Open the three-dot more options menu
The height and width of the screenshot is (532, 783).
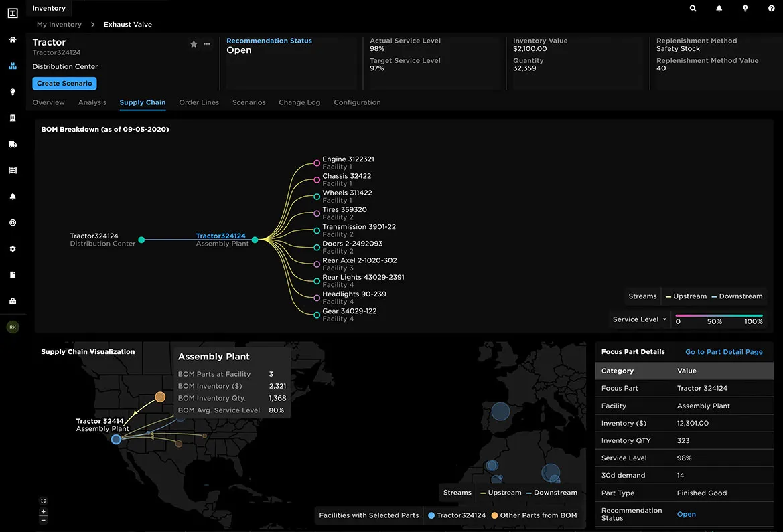(207, 44)
